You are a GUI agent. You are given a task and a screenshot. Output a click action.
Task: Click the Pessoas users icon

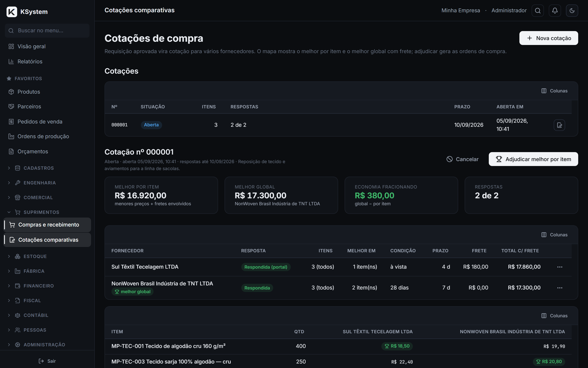pyautogui.click(x=18, y=330)
